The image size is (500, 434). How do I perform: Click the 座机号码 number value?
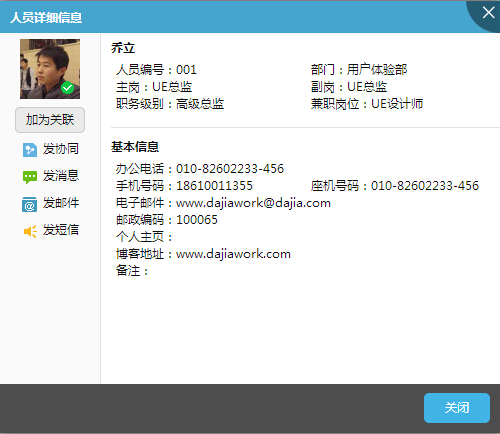[425, 186]
